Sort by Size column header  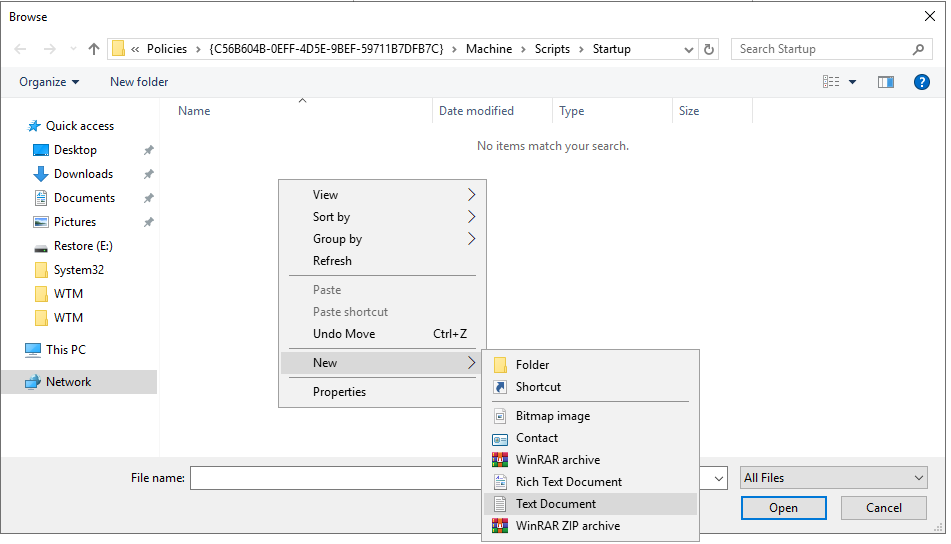point(688,110)
